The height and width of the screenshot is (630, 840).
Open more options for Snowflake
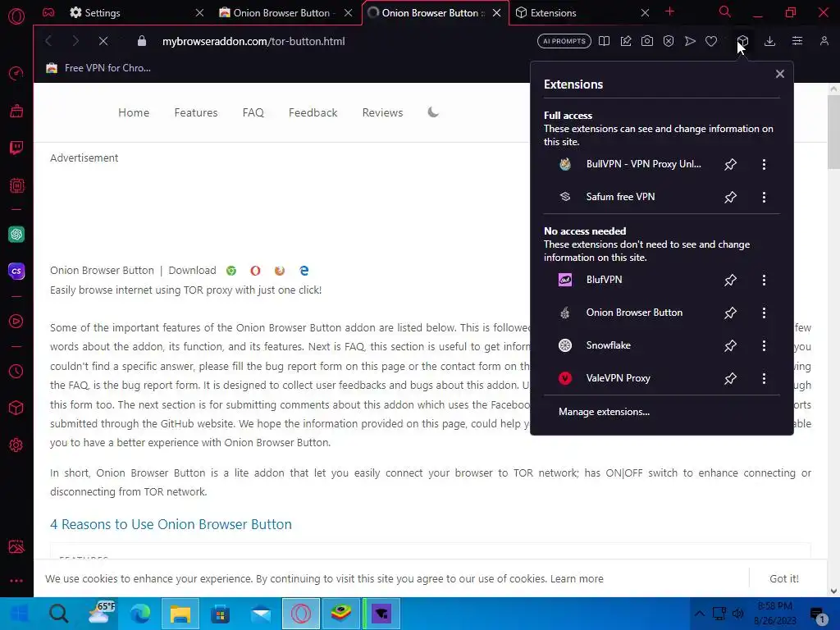764,345
